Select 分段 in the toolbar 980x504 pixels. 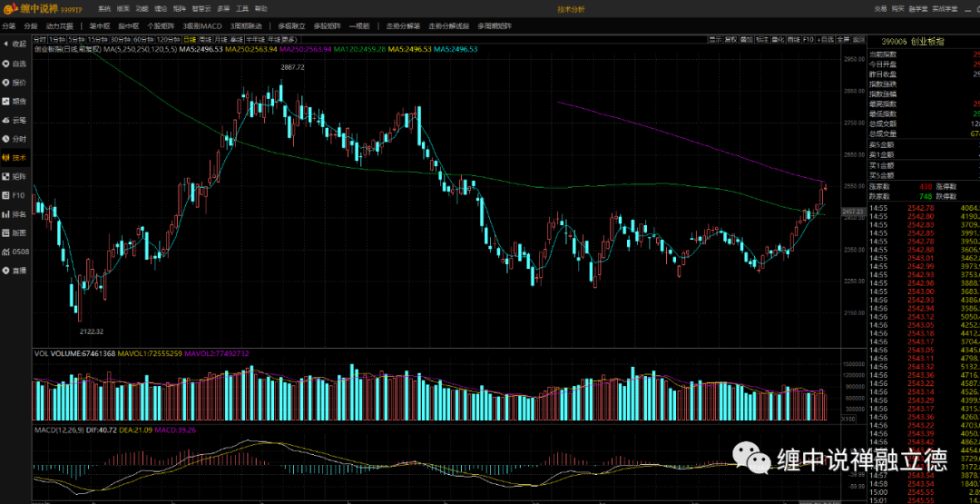click(31, 26)
